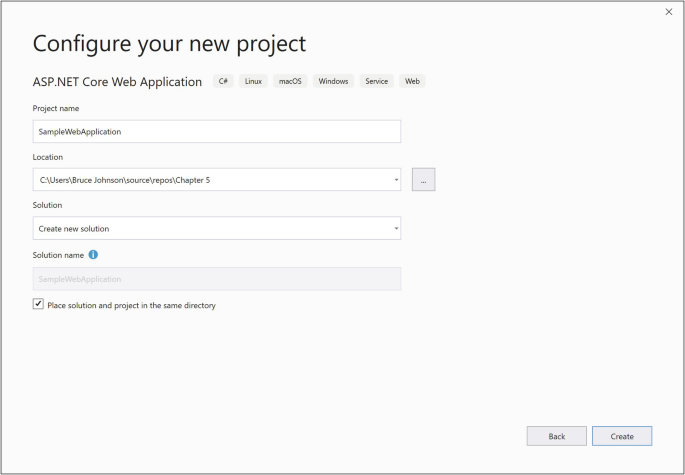Click the Web project type tag
The image size is (685, 475).
[412, 81]
